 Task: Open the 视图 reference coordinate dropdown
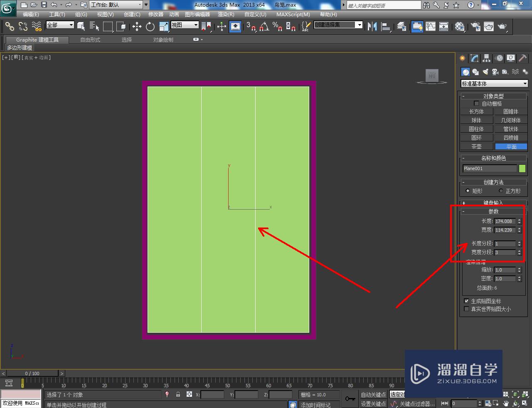click(185, 25)
